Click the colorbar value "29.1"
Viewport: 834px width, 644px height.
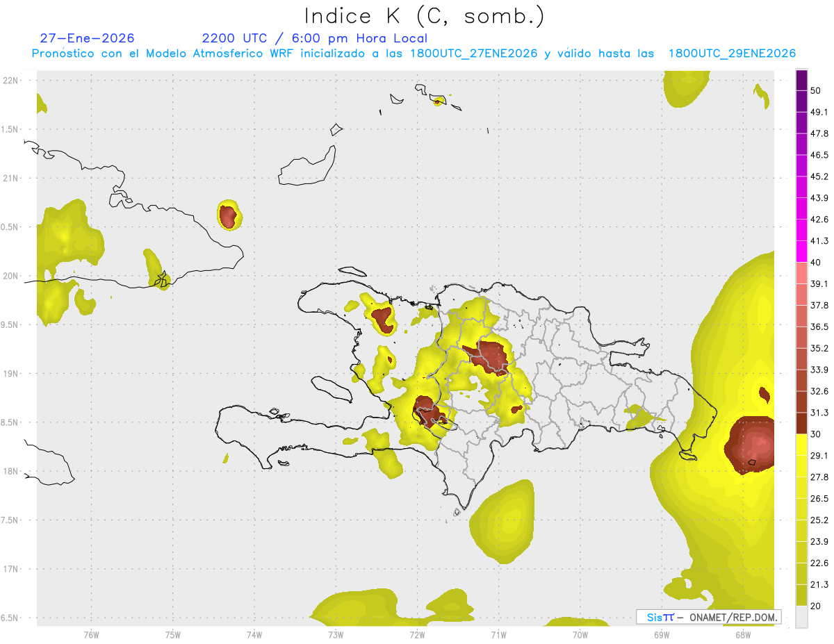(x=819, y=456)
